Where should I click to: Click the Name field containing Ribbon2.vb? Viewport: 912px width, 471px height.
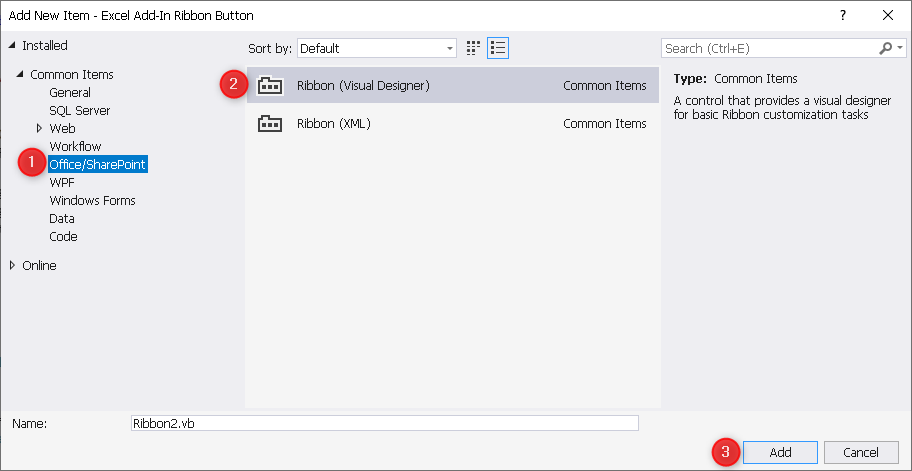tap(386, 423)
